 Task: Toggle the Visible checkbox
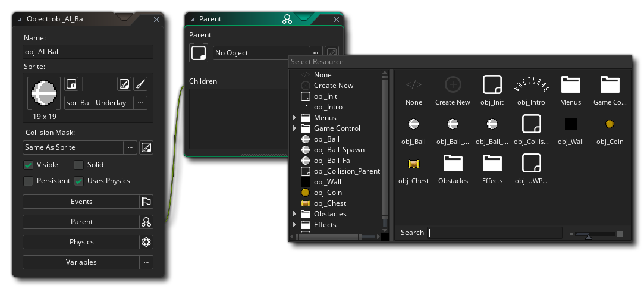(29, 165)
